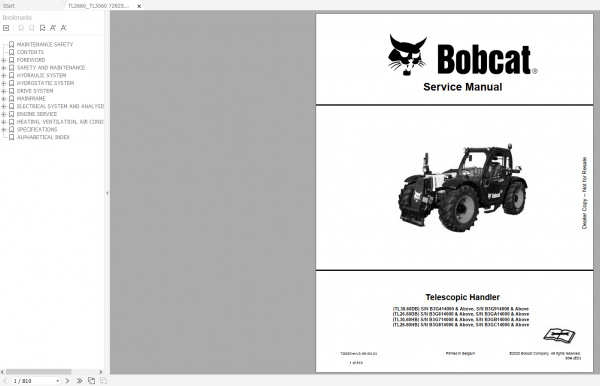The image size is (600, 386).
Task: Click the Bobcat logo on the cover
Action: (x=462, y=55)
